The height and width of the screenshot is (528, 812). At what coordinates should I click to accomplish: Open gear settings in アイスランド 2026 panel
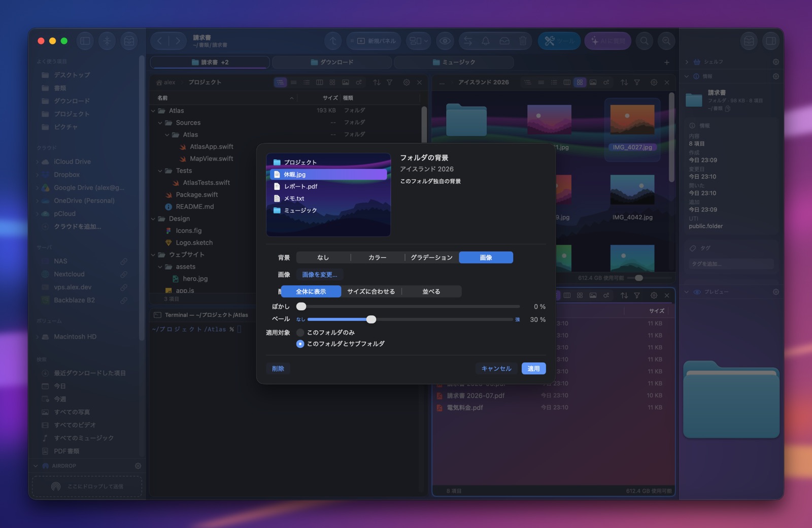[x=654, y=82]
